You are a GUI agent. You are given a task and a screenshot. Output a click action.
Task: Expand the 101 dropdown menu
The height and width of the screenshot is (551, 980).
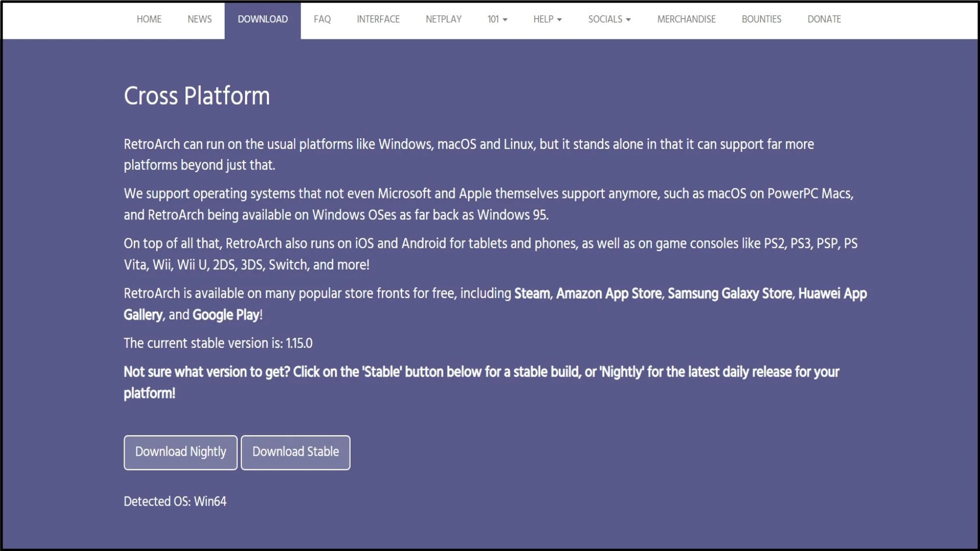point(497,19)
